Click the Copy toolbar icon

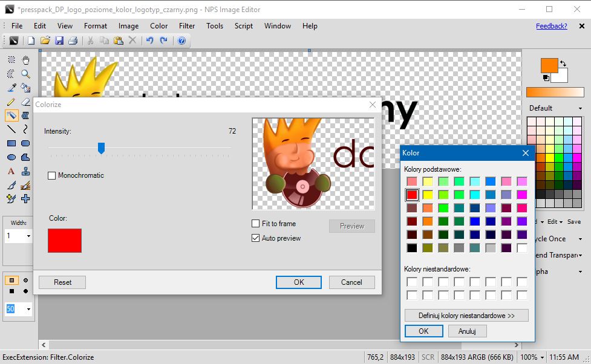(105, 41)
